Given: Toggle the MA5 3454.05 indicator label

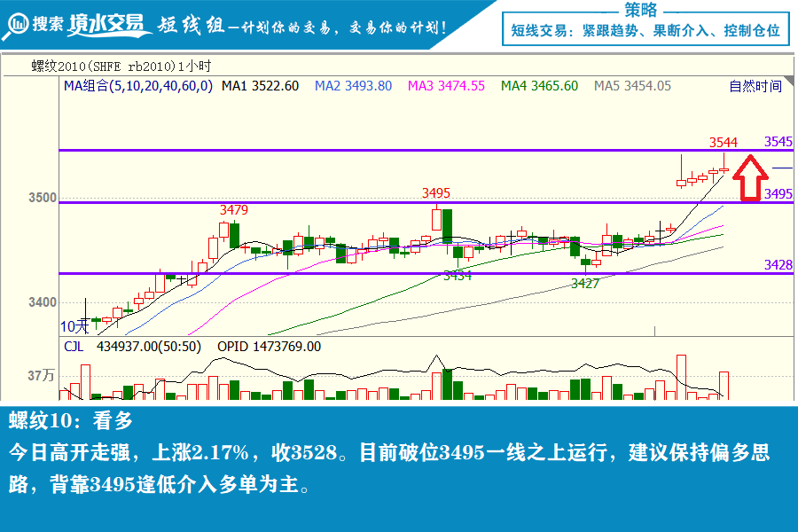Looking at the screenshot, I should point(632,86).
